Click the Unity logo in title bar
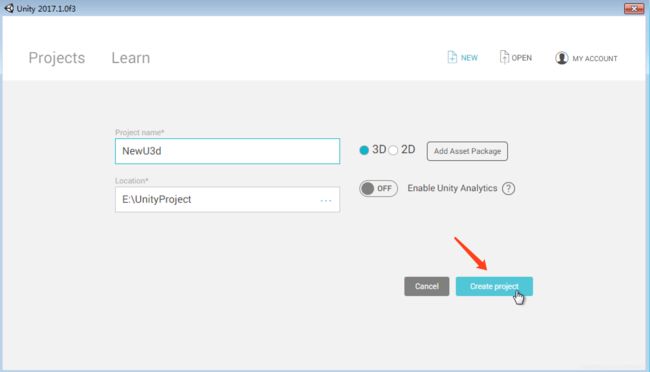This screenshot has height=372, width=650. 9,8
